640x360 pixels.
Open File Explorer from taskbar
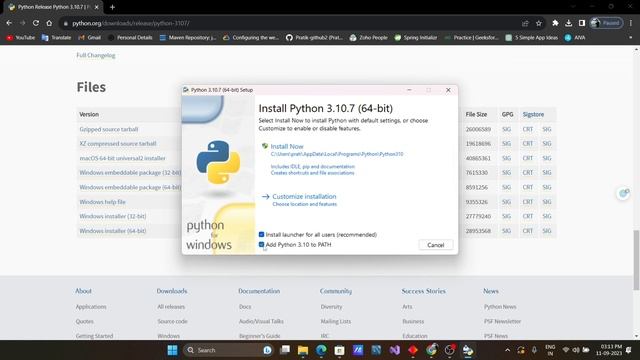coord(303,350)
